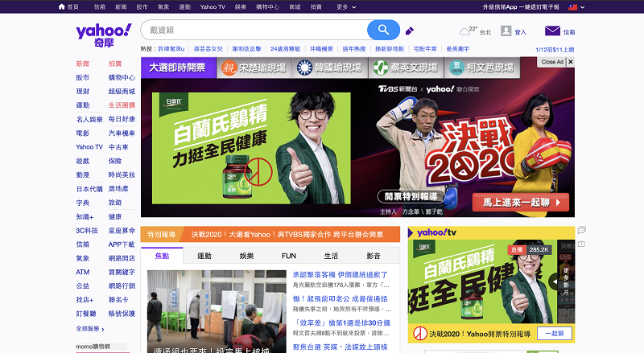Viewport: 644px width, 353px height.
Task: Open 信箱 in top navigation bar
Action: pos(99,7)
